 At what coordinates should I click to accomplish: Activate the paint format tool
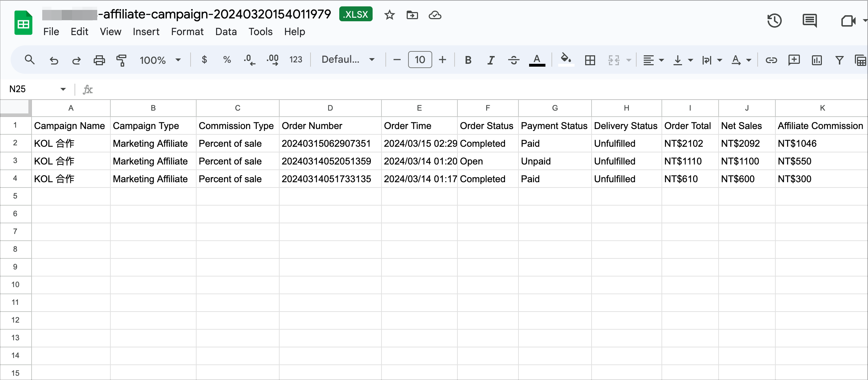[x=121, y=60]
